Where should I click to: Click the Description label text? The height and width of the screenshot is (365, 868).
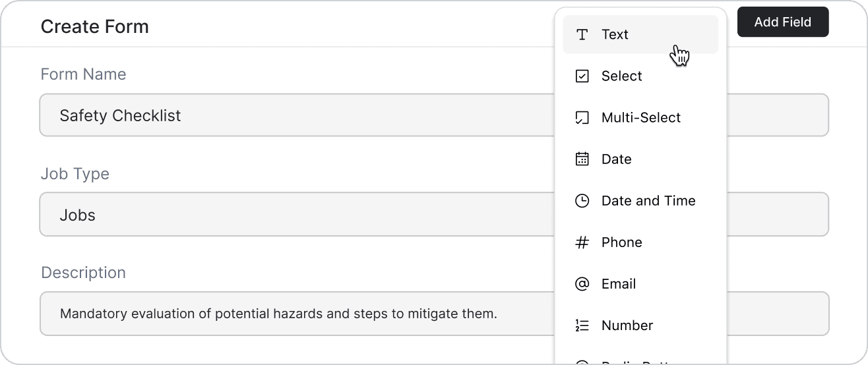(x=83, y=273)
